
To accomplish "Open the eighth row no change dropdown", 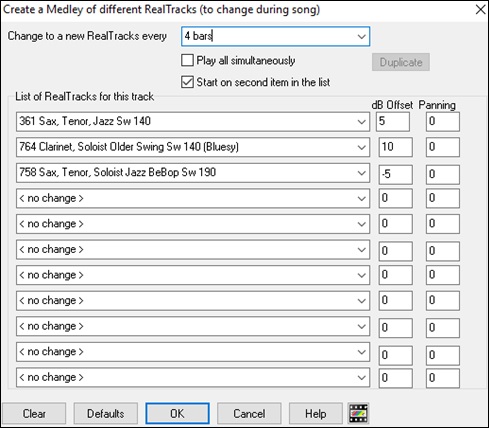I will coord(193,301).
